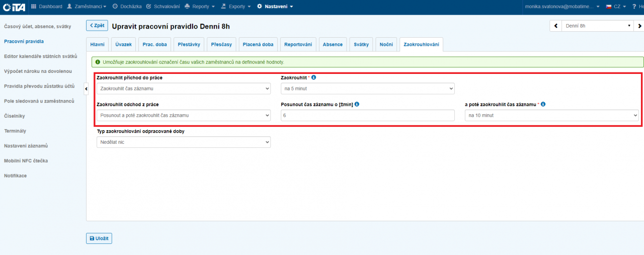Image resolution: width=644 pixels, height=255 pixels.
Task: Expand the 'na 5 minut' rounding dropdown
Action: click(x=367, y=89)
